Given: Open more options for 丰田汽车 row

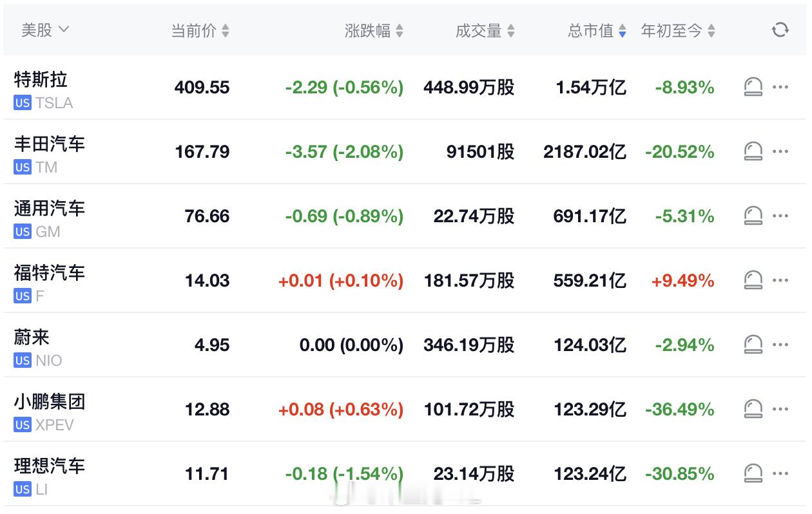Looking at the screenshot, I should [780, 151].
